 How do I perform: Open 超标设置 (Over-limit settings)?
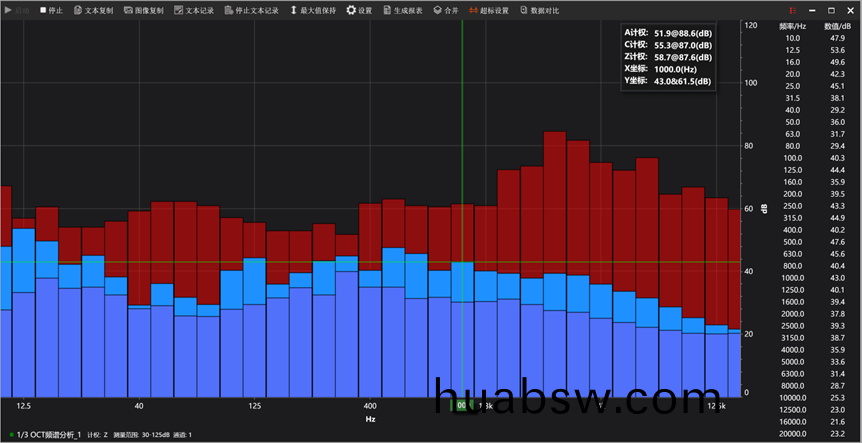[487, 10]
